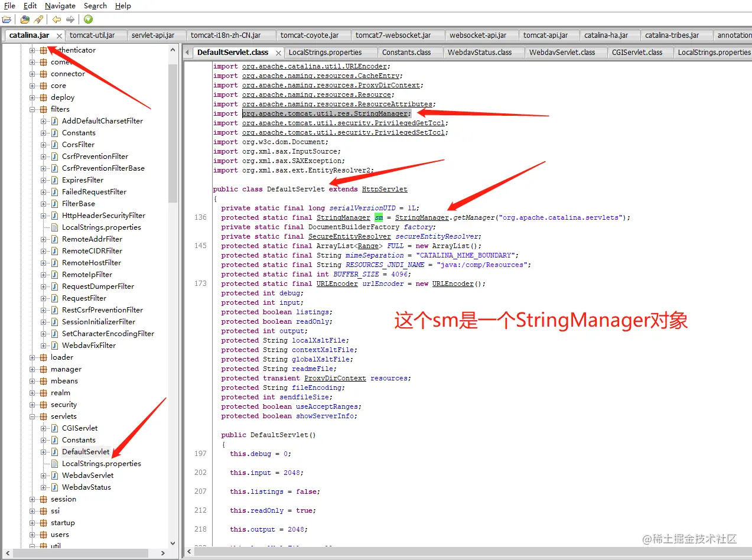Viewport: 752px width, 560px height.
Task: Click the deploy package icon
Action: (x=44, y=97)
